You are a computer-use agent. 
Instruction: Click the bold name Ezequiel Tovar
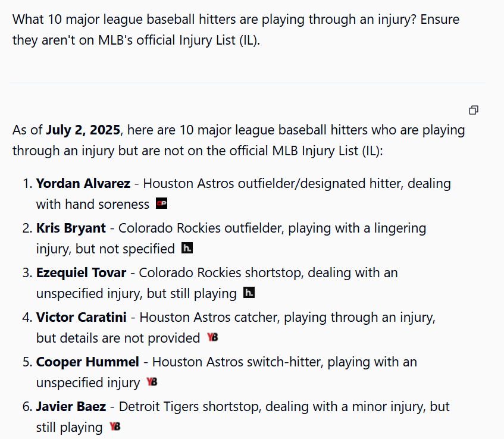click(x=81, y=273)
